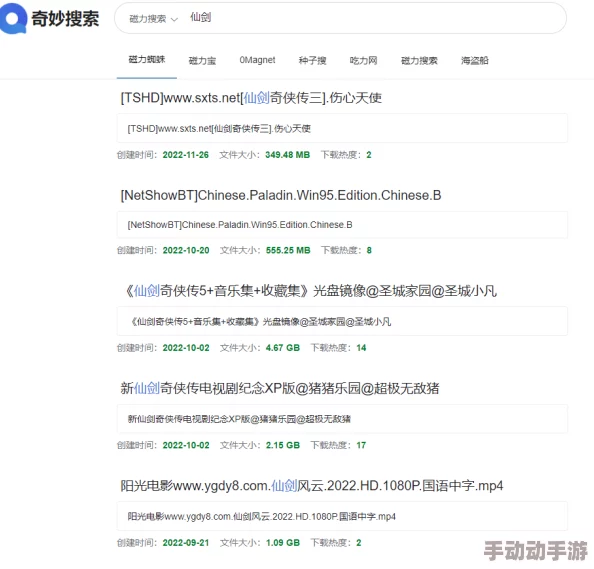Screen dimensions: 594x569
Task: Click the 奇妙搜索 logo icon
Action: (x=13, y=18)
